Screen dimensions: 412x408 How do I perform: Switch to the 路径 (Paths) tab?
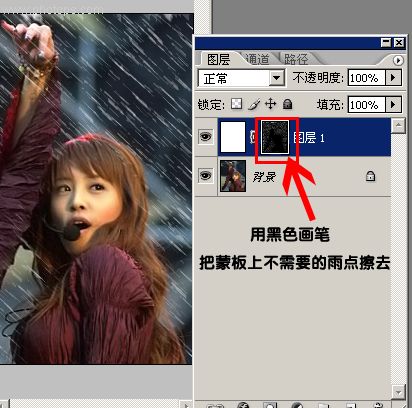[296, 59]
